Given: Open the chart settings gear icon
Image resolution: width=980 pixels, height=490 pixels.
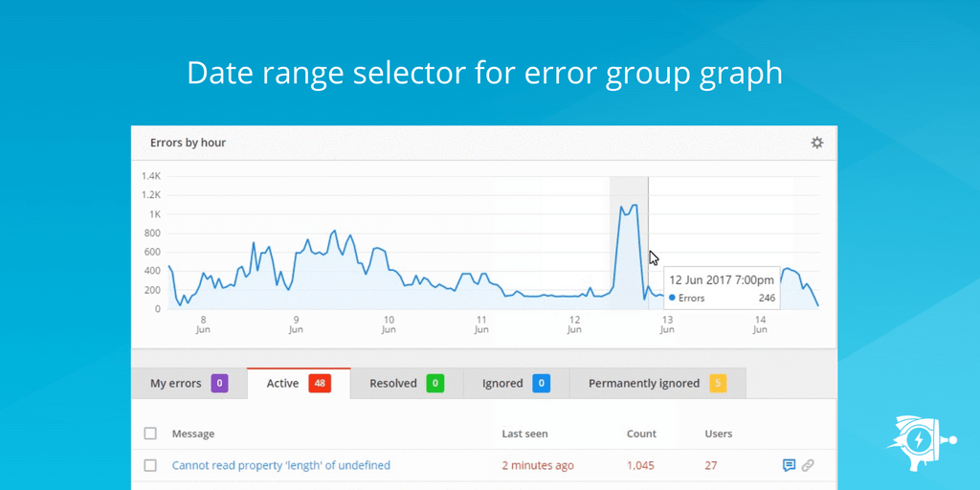Looking at the screenshot, I should [x=817, y=143].
